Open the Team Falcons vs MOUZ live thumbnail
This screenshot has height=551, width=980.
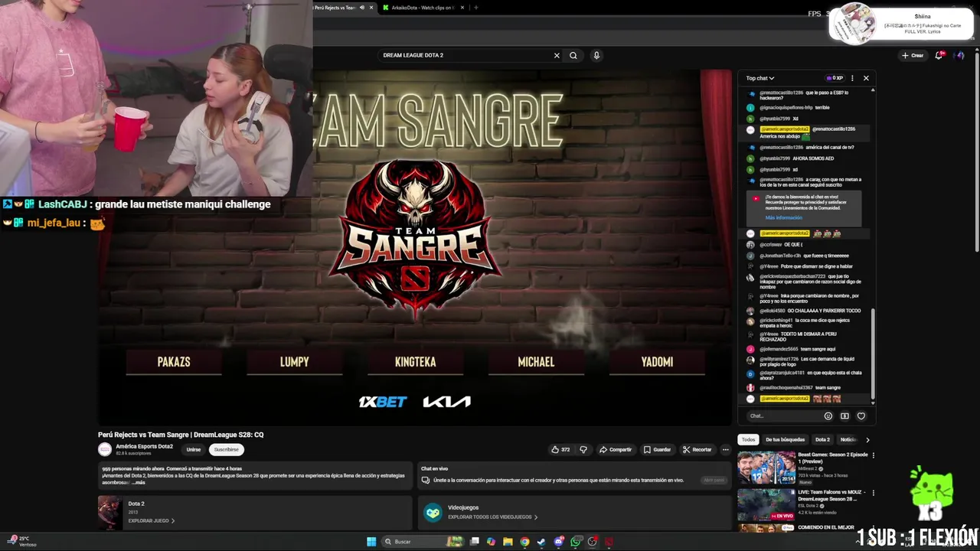tap(766, 505)
